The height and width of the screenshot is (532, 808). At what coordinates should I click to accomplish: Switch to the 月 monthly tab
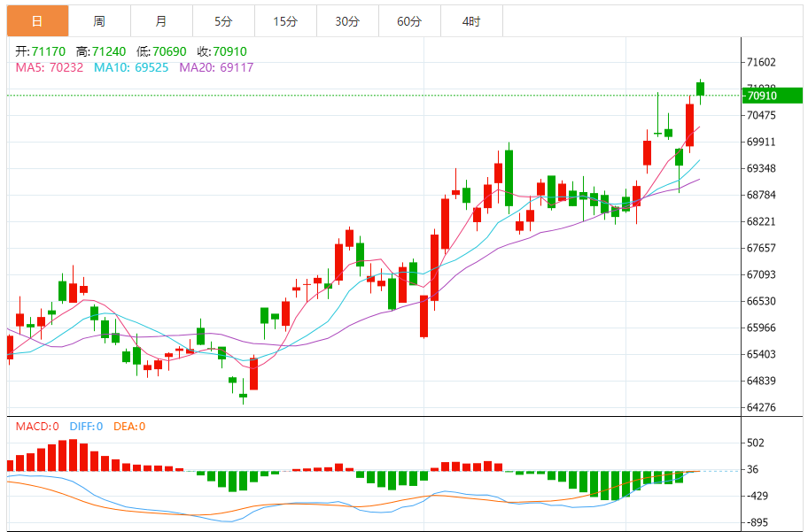[161, 21]
